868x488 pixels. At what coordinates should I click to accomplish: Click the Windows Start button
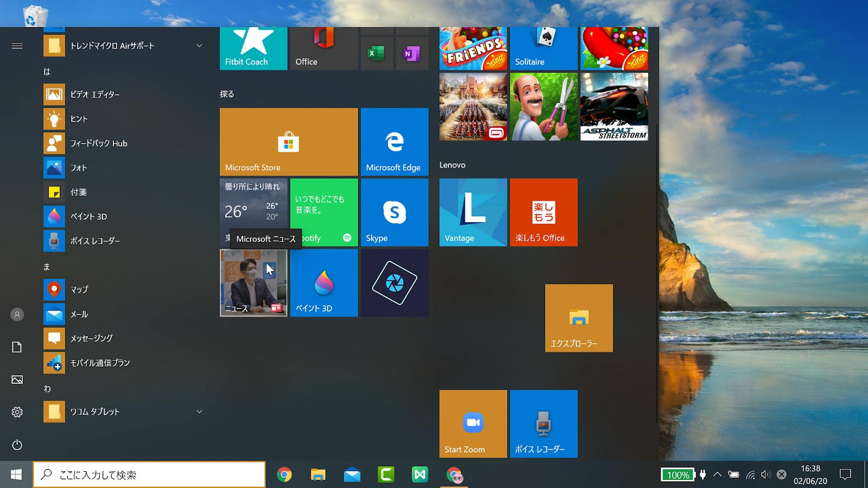16,475
